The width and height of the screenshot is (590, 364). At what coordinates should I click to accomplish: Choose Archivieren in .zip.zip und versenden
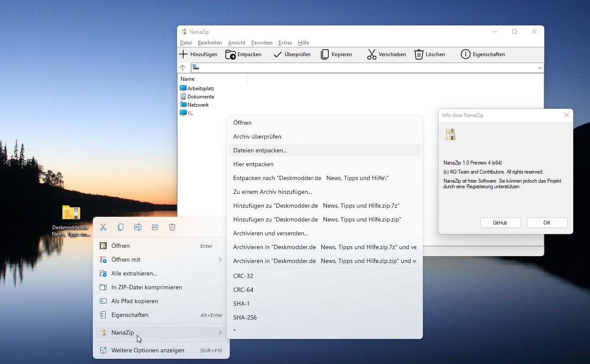(x=324, y=261)
